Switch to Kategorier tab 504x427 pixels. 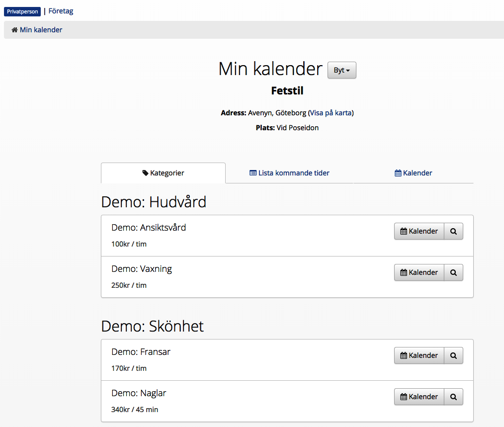point(163,173)
